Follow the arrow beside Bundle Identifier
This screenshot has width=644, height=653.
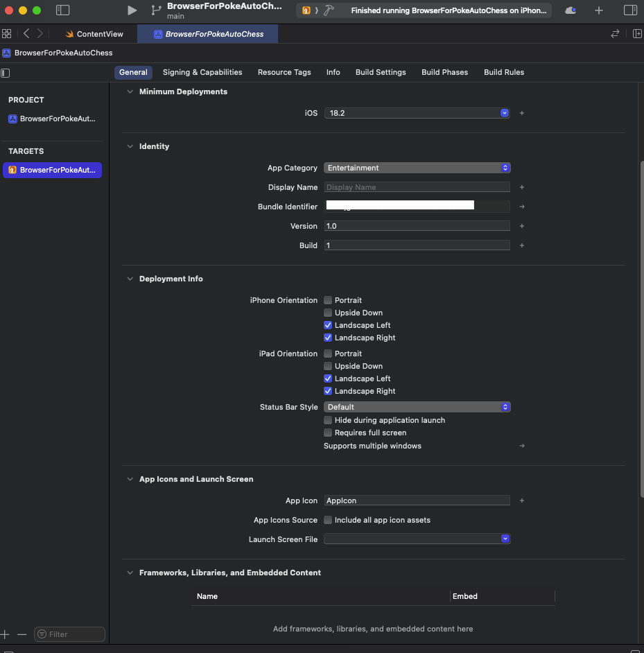coord(522,207)
